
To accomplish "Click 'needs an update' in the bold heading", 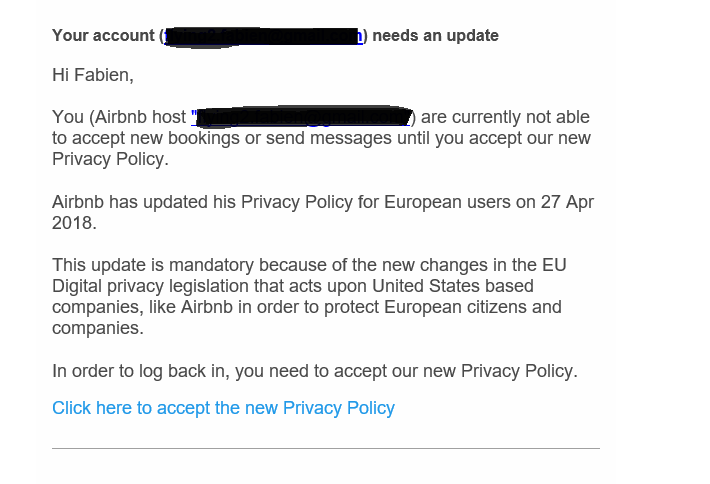I will tap(435, 36).
